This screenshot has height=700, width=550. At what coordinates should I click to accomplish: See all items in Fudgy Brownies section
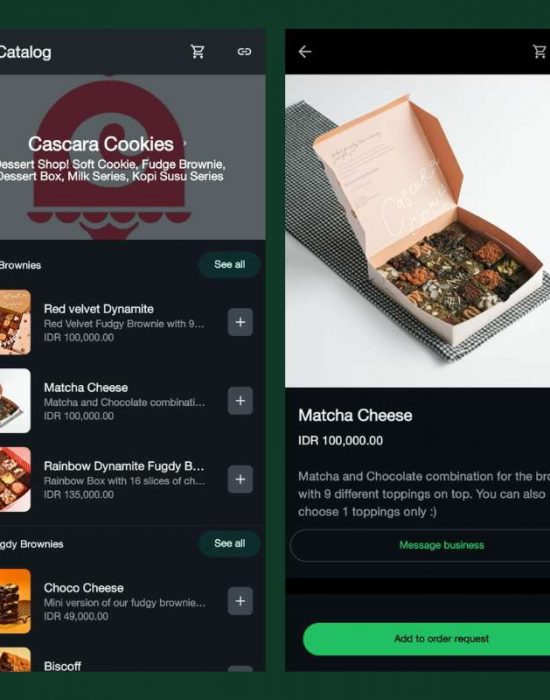coord(229,543)
